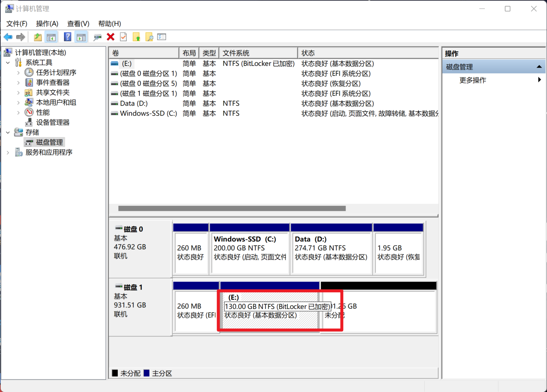Viewport: 547px width, 392px height.
Task: Expand the 事件查看器 node
Action: 18,83
